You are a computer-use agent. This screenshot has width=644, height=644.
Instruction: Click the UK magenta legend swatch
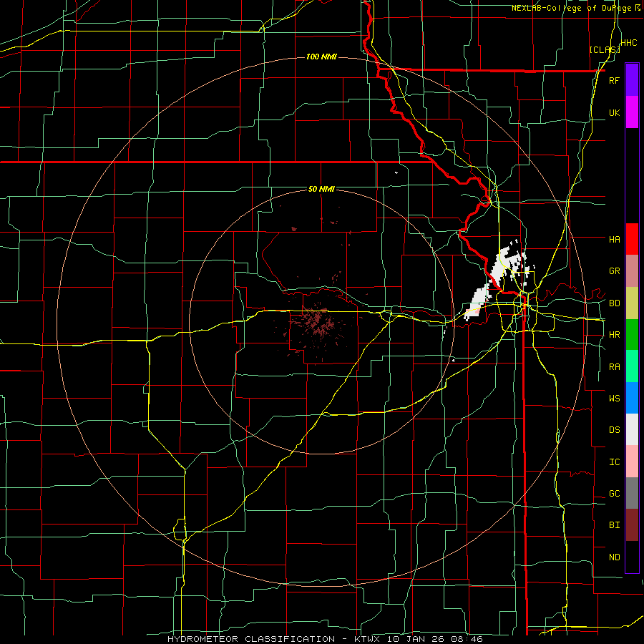pyautogui.click(x=632, y=112)
